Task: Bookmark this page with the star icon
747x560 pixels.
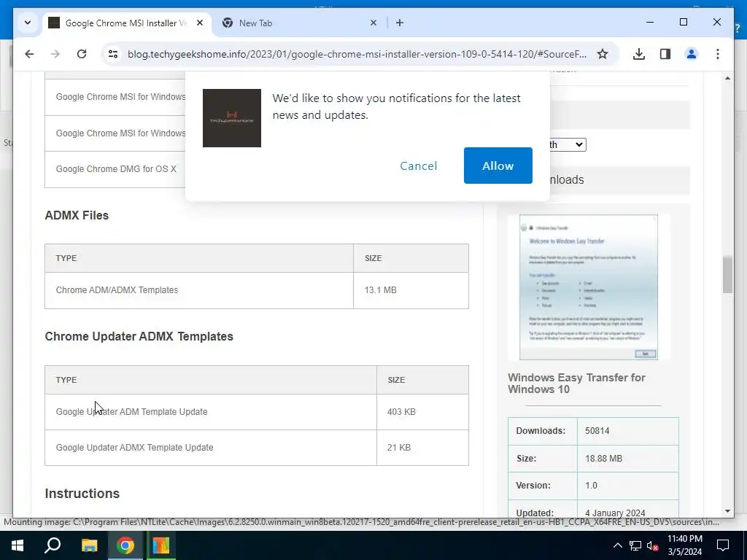Action: (603, 54)
